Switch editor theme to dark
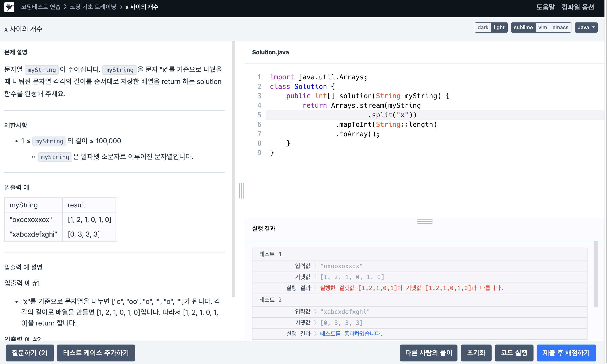607x364 pixels. click(483, 28)
